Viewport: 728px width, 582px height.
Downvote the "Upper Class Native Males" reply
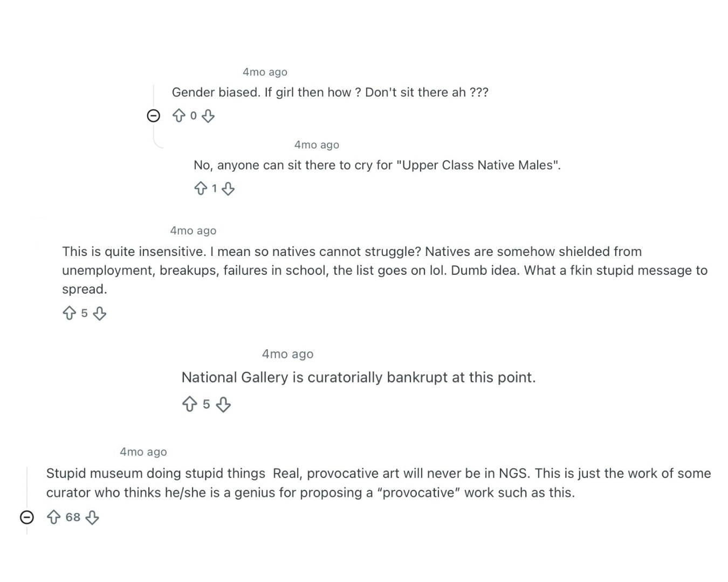(228, 188)
